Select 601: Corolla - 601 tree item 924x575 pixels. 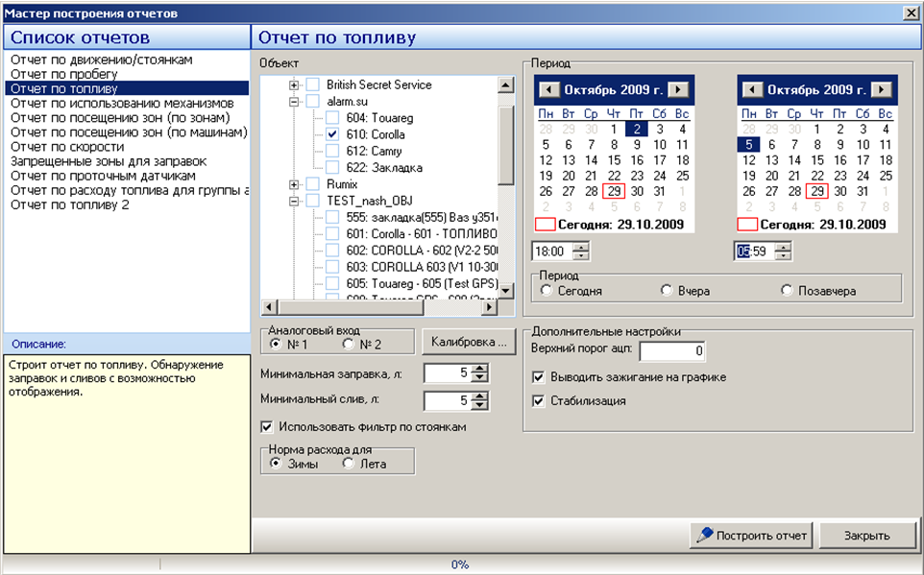pos(422,234)
